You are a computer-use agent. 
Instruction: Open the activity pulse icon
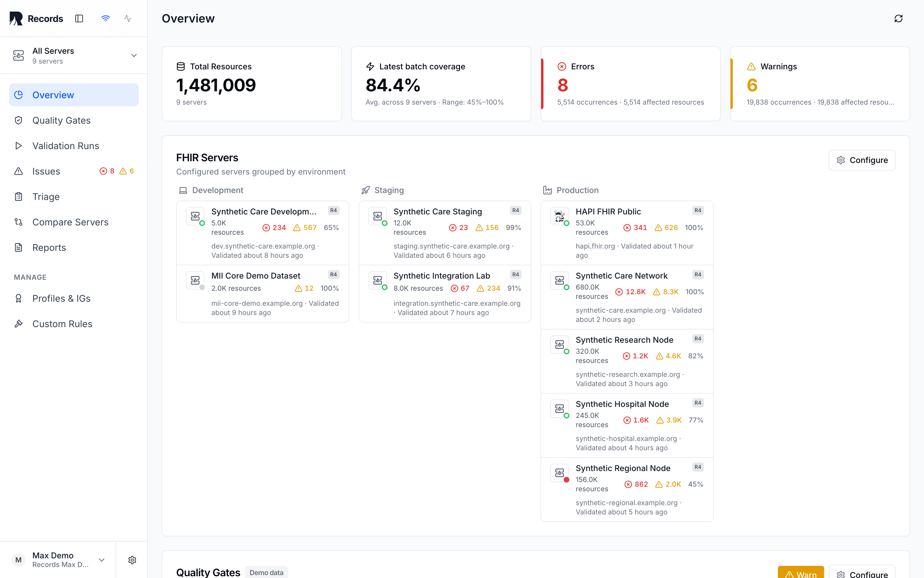(x=128, y=18)
